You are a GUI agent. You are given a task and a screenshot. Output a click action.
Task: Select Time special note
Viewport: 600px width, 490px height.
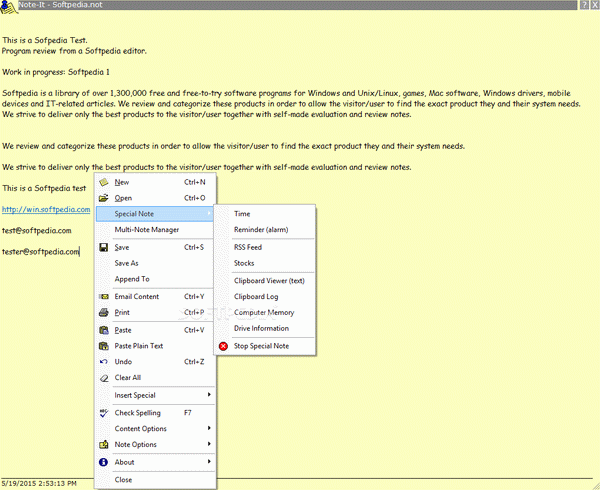[265, 213]
